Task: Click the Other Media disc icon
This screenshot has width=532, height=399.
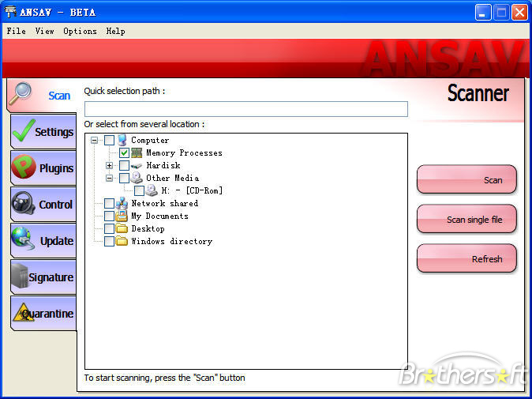Action: (137, 178)
